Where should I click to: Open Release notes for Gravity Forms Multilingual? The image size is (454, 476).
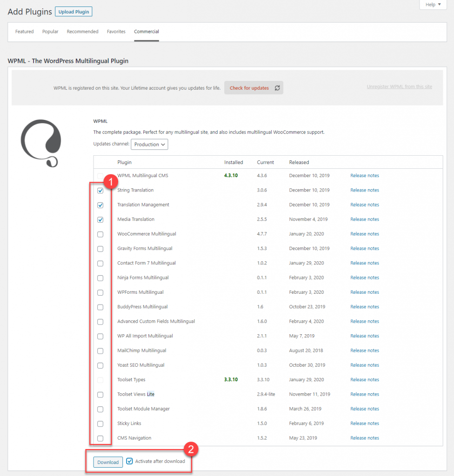click(365, 248)
